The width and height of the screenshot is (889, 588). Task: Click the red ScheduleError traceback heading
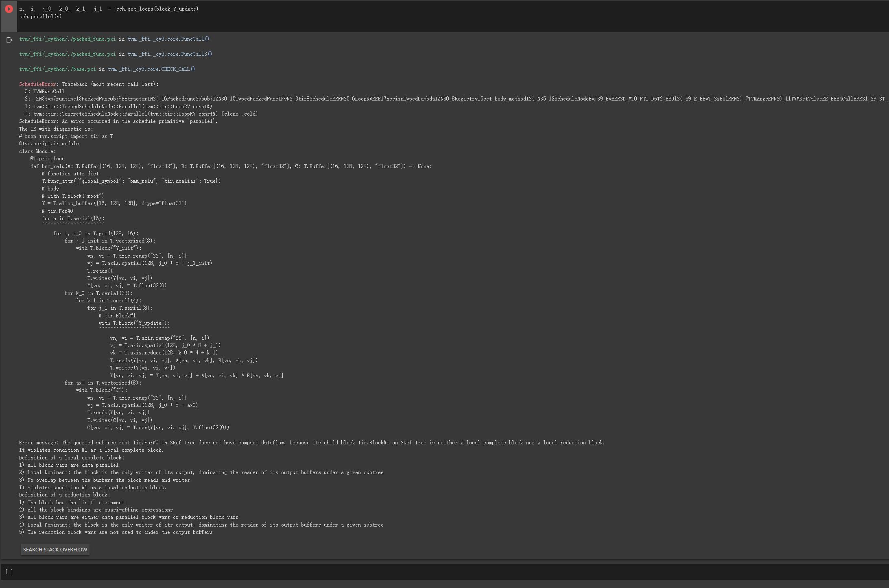37,84
